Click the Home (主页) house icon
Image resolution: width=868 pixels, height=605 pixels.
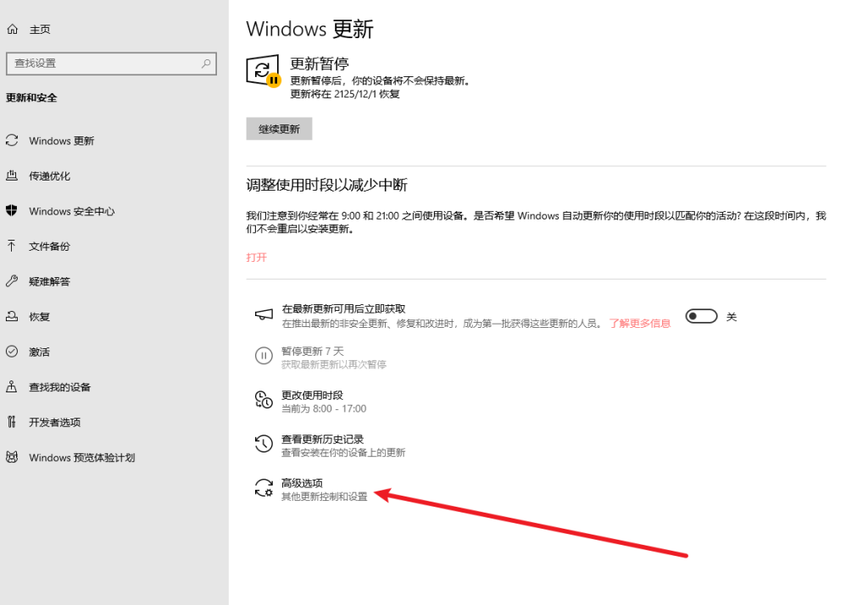(x=12, y=29)
